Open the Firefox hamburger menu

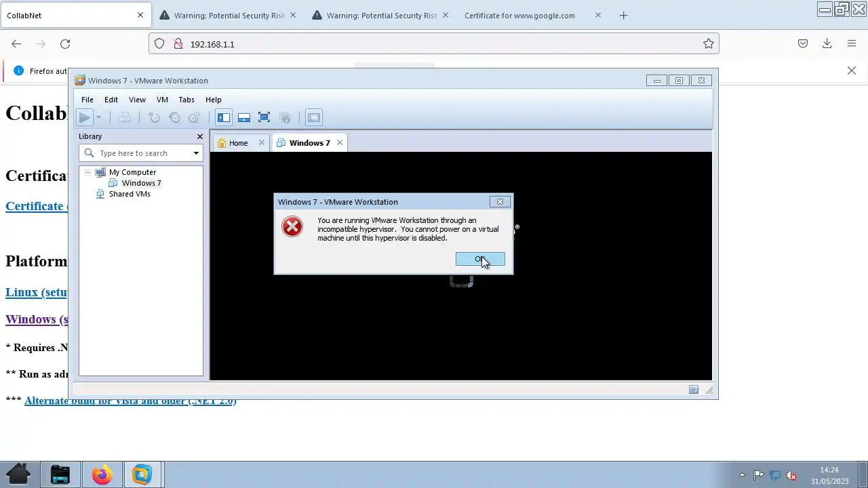[x=852, y=44]
